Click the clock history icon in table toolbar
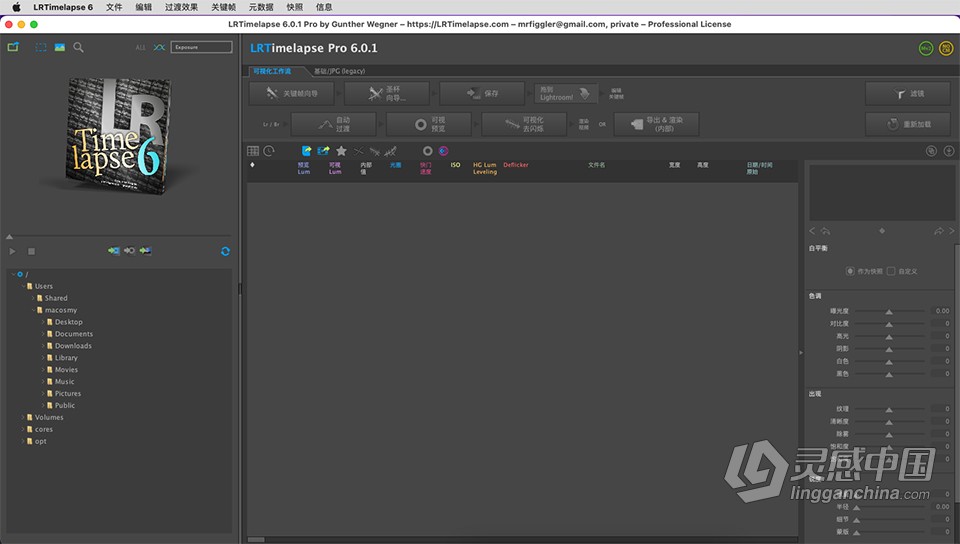This screenshot has width=960, height=544. (x=269, y=151)
